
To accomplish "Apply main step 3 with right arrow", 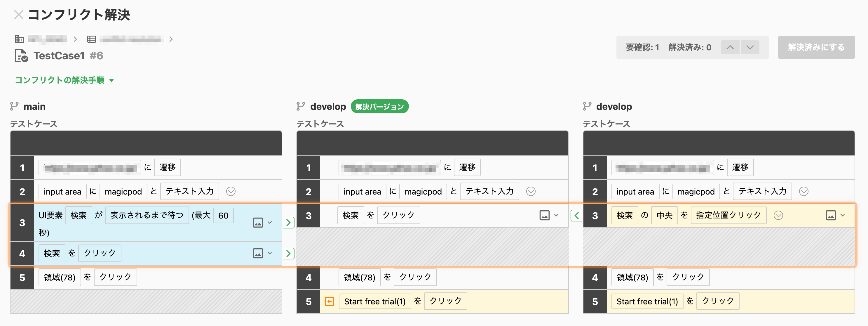I will [x=288, y=223].
